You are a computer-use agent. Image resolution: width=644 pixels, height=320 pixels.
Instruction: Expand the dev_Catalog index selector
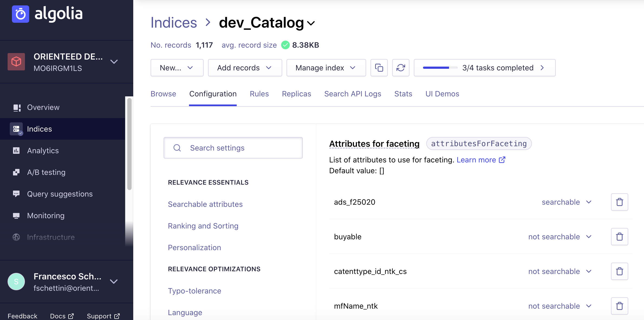[x=311, y=23]
